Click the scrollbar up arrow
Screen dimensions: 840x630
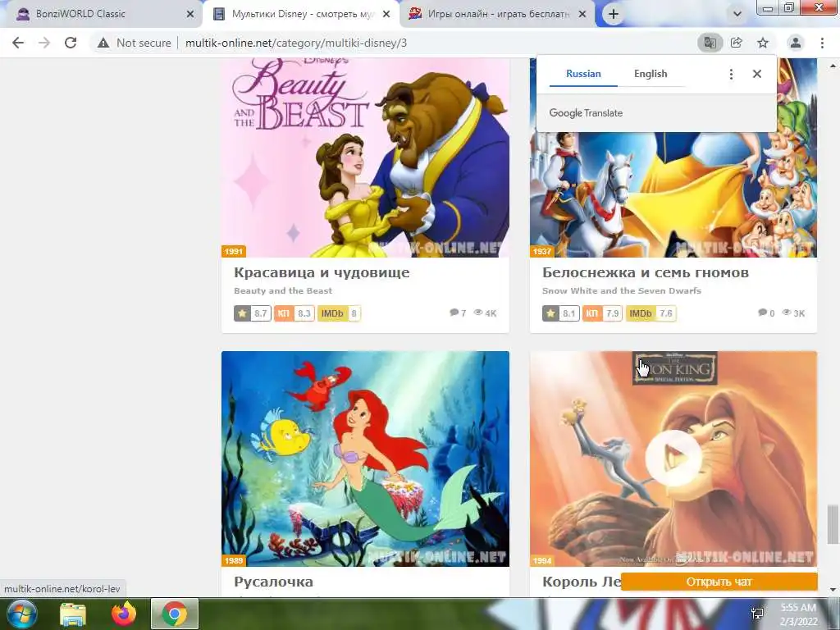pyautogui.click(x=832, y=66)
